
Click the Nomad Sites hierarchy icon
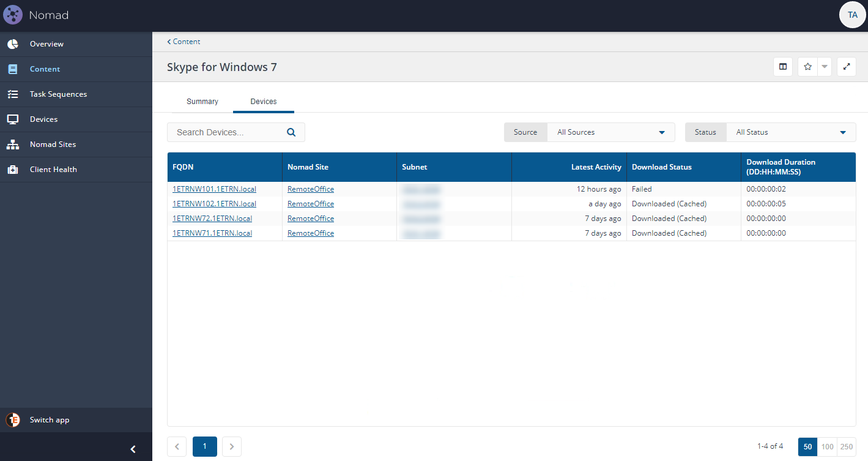coord(12,144)
